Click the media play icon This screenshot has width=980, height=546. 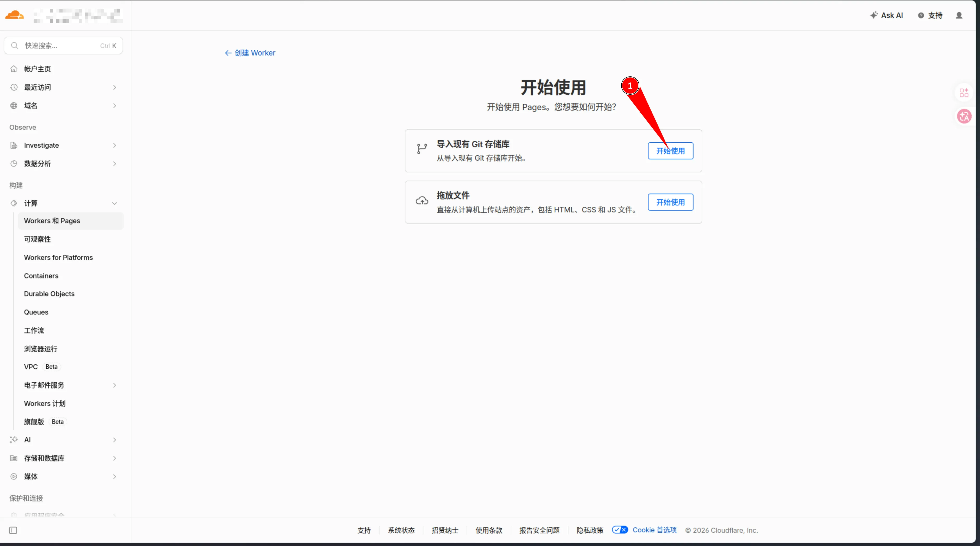(x=14, y=476)
